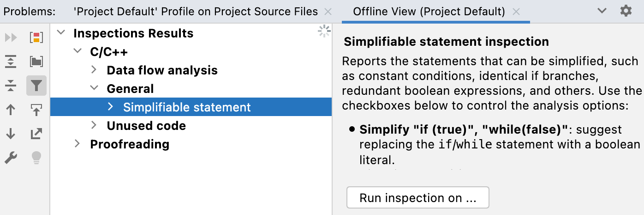Select the Simplifiable statement tree item
The image size is (644, 215).
tap(187, 107)
